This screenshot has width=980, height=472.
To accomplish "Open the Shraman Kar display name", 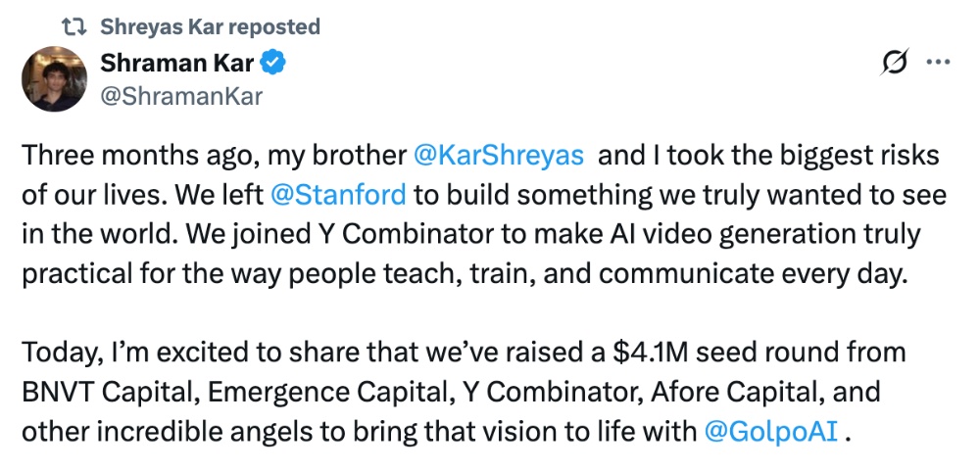I will click(176, 65).
